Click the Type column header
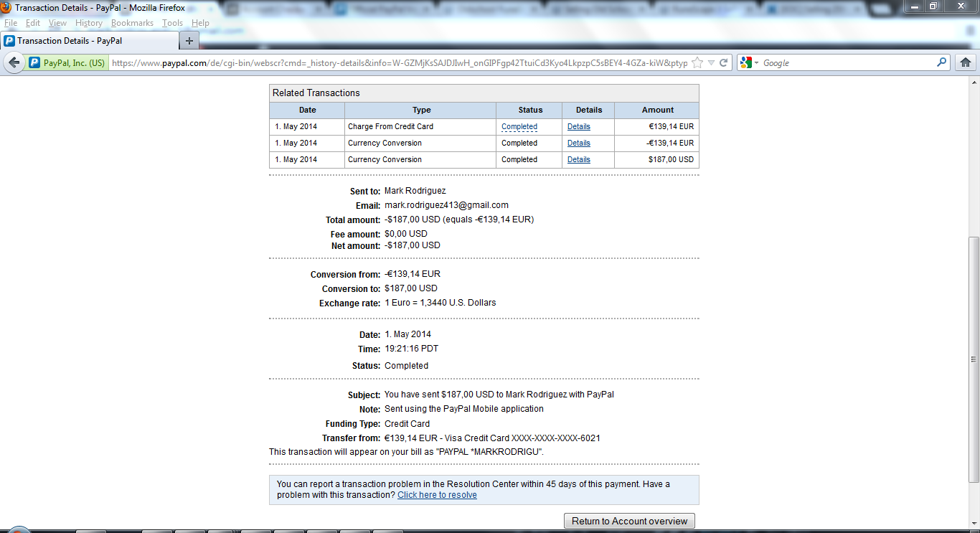 (x=421, y=110)
